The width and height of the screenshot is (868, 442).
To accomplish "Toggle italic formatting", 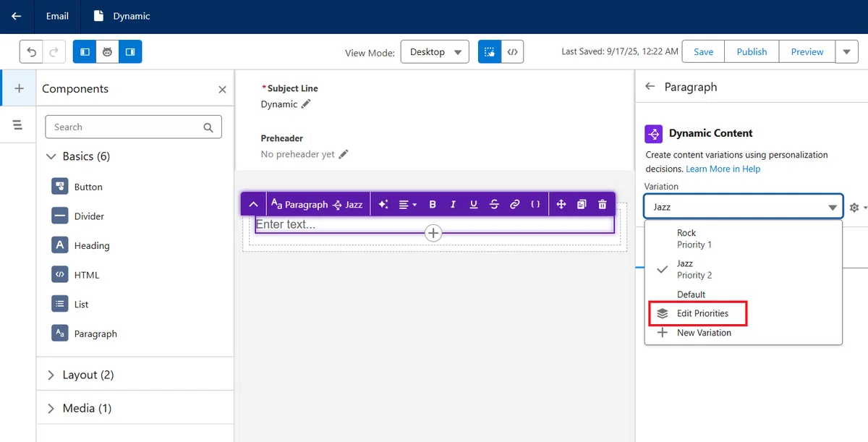I will [x=453, y=205].
